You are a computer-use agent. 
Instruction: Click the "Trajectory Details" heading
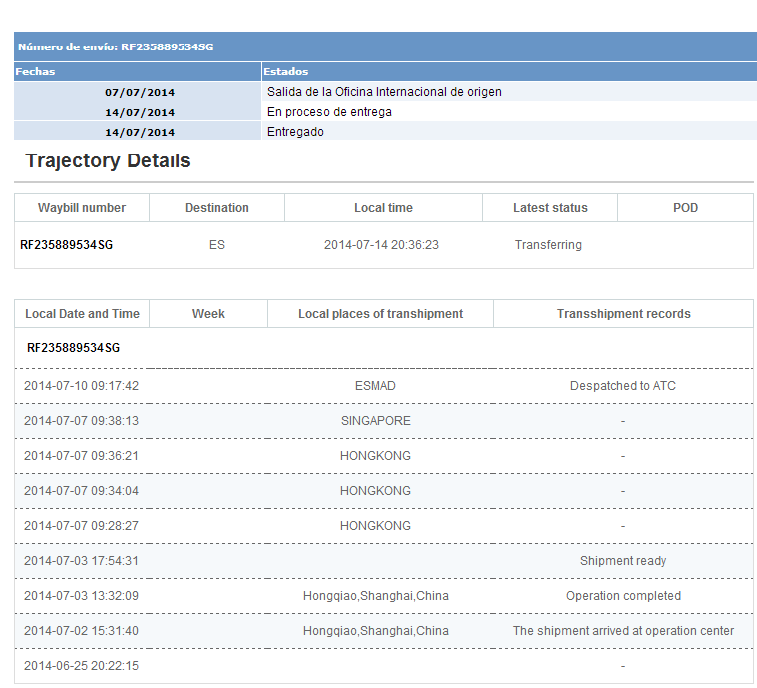click(108, 161)
